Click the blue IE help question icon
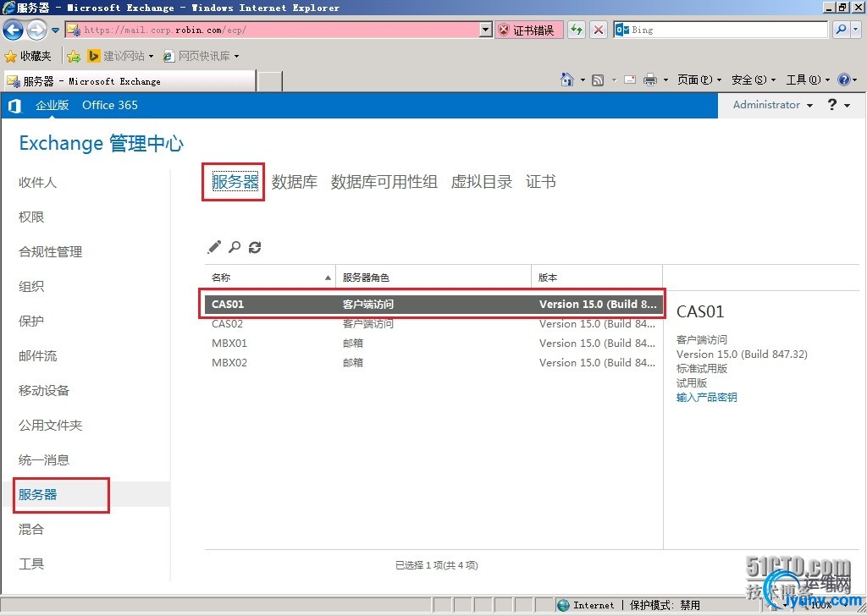 click(844, 80)
